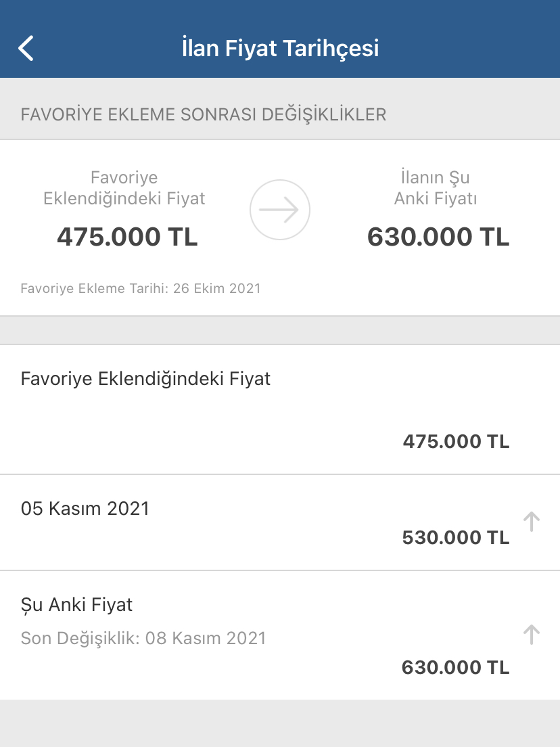The image size is (560, 747).
Task: Click up arrow beside 530.000 TL
Action: (532, 521)
